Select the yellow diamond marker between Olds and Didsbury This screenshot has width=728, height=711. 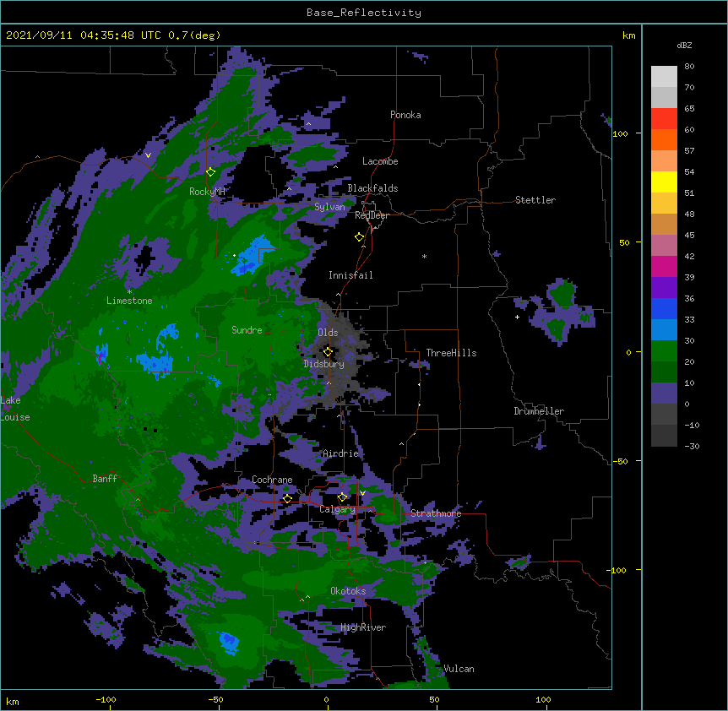pos(328,352)
